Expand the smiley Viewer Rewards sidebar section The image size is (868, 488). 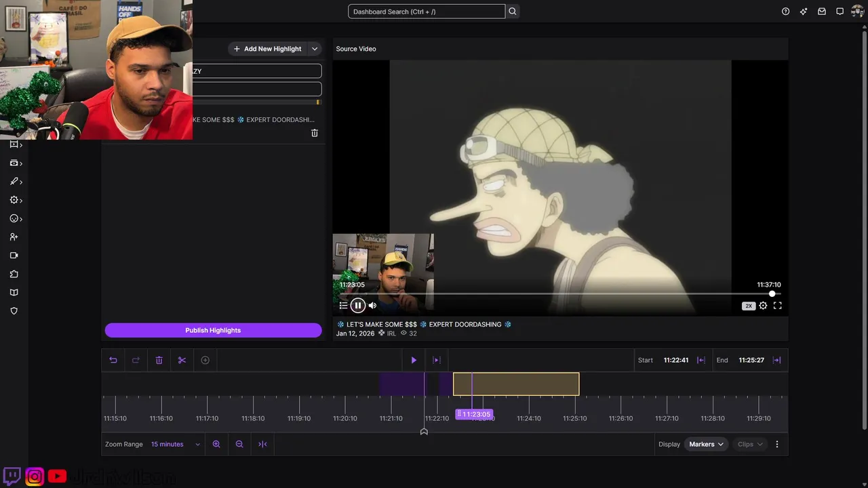tap(16, 218)
